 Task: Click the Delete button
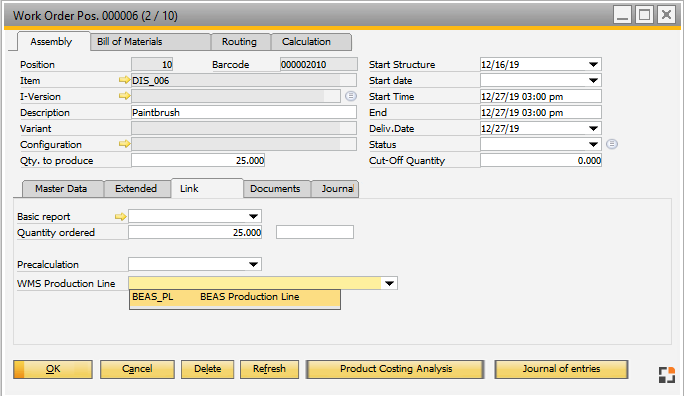click(208, 369)
